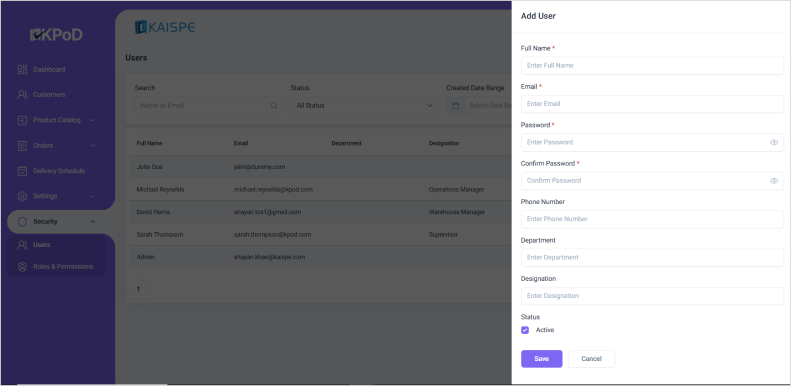The image size is (791, 386).
Task: Click the Designation column header
Action: pos(444,143)
